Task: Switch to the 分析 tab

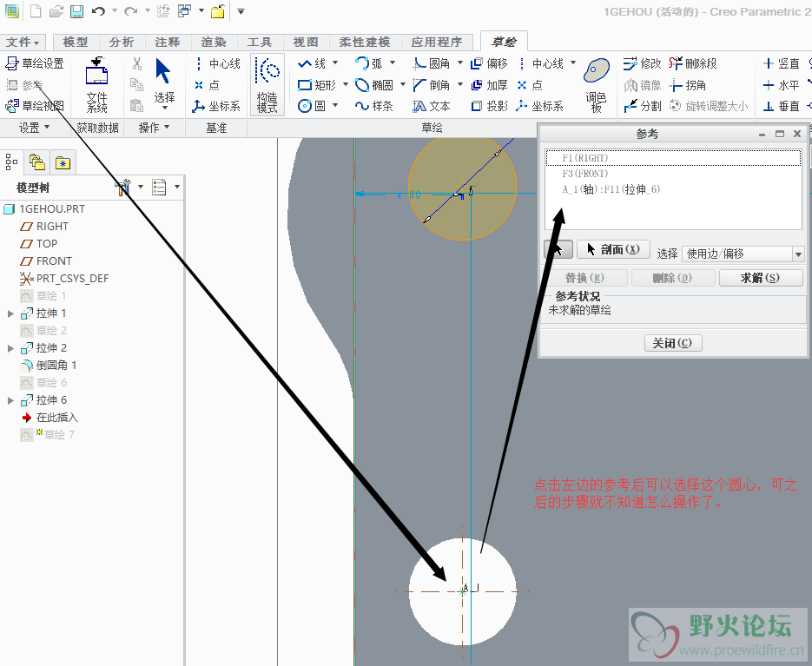Action: [x=122, y=42]
